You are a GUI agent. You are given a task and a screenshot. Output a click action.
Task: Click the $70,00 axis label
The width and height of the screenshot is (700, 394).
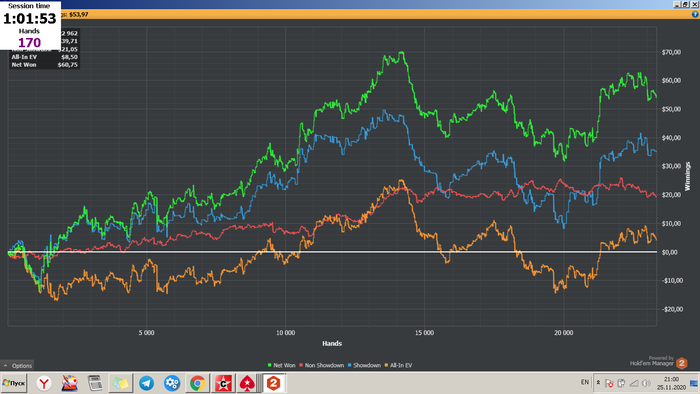click(671, 52)
